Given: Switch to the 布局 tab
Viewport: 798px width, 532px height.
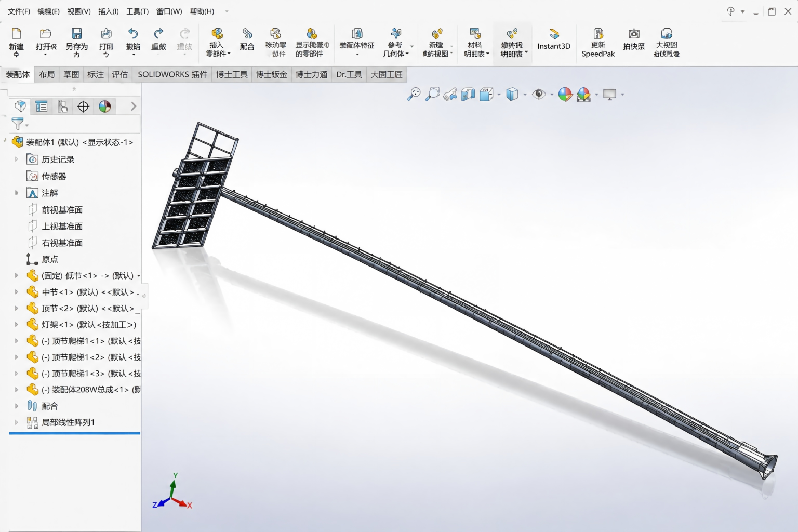Looking at the screenshot, I should tap(47, 74).
